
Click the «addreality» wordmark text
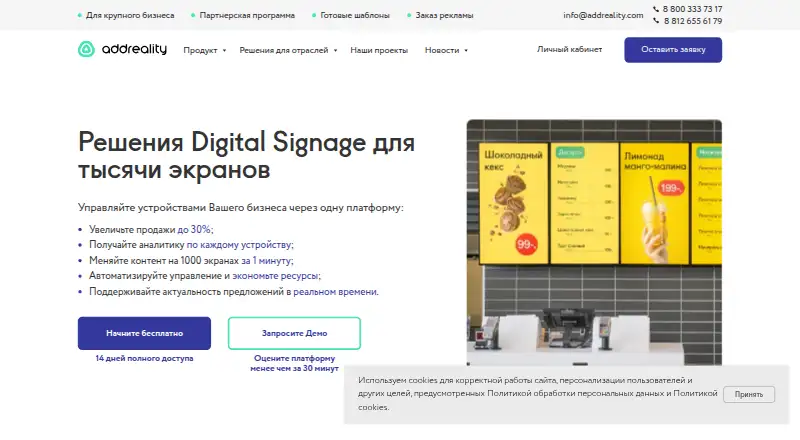click(134, 49)
